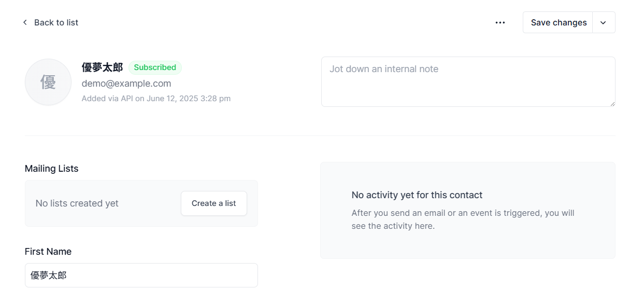The image size is (644, 303).
Task: Go back via Back to list link
Action: pos(56,22)
